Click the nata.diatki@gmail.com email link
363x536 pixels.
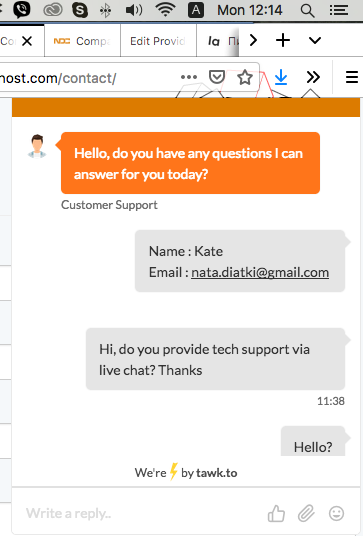260,272
